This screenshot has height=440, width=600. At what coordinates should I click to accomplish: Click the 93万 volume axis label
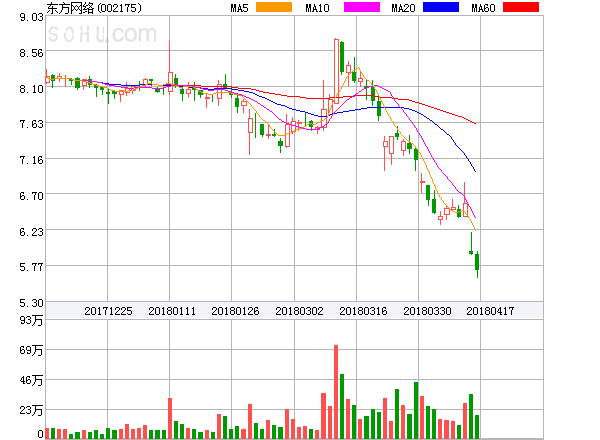click(31, 320)
